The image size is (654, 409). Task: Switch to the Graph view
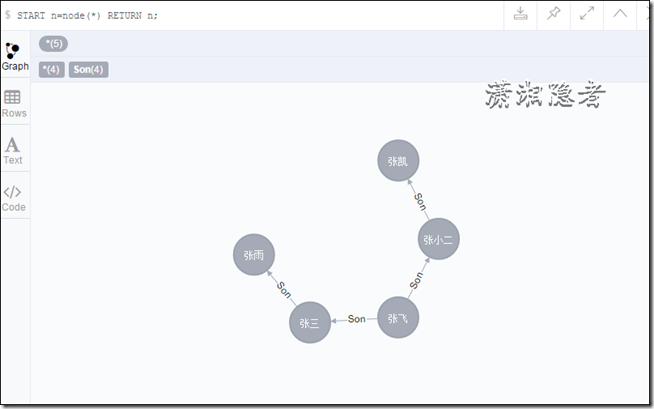[15, 57]
